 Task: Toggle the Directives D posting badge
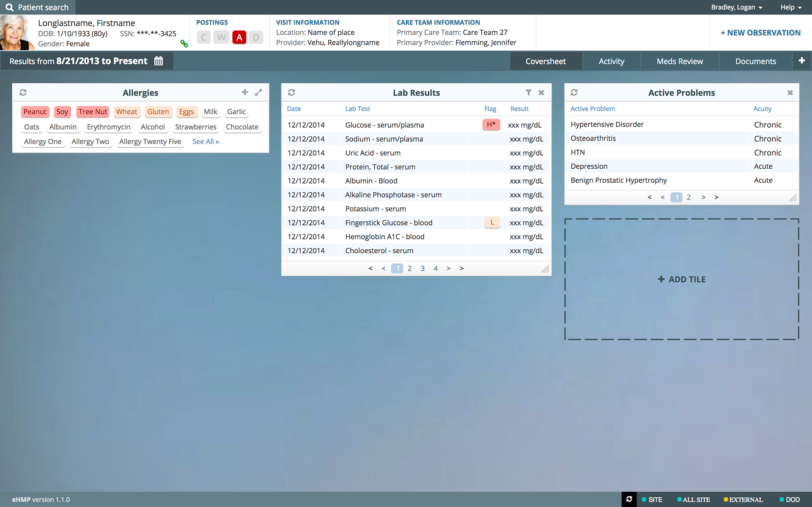pyautogui.click(x=256, y=37)
